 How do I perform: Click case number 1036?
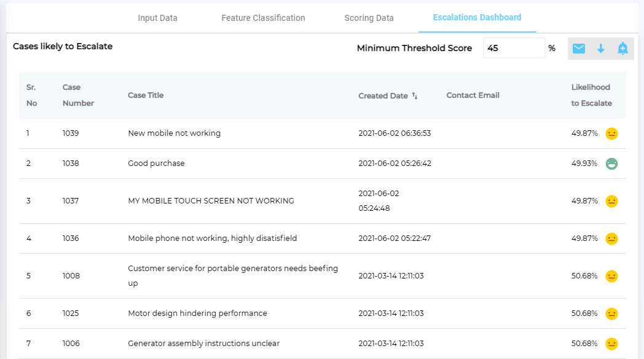(x=71, y=239)
